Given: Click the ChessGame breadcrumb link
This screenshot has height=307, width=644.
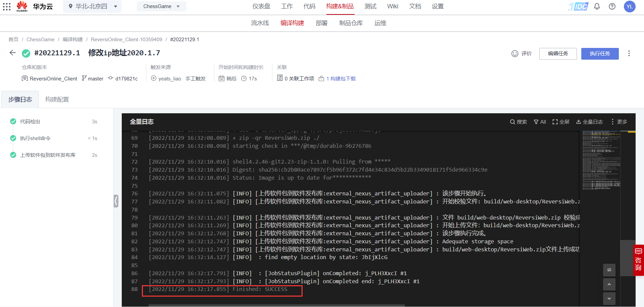Looking at the screenshot, I should click(41, 40).
